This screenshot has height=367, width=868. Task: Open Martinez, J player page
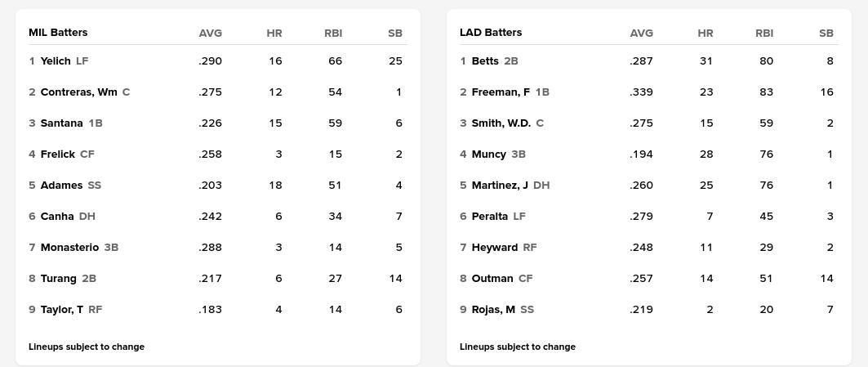coord(500,186)
